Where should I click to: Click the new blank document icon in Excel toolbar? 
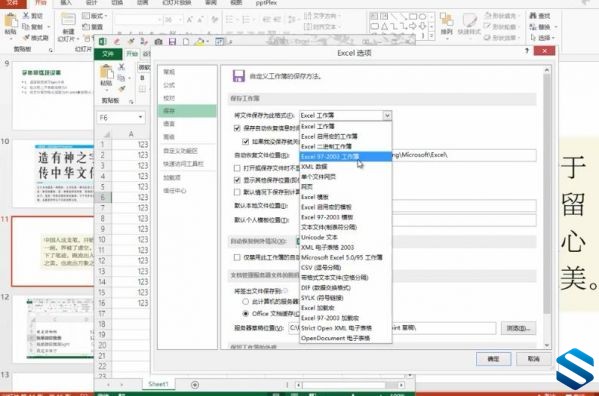click(x=186, y=42)
